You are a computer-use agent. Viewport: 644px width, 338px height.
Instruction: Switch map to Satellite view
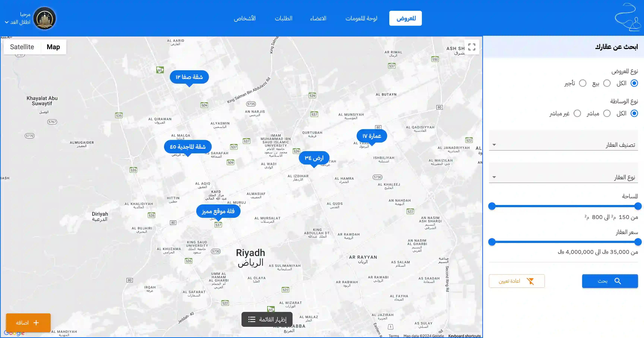pos(22,47)
